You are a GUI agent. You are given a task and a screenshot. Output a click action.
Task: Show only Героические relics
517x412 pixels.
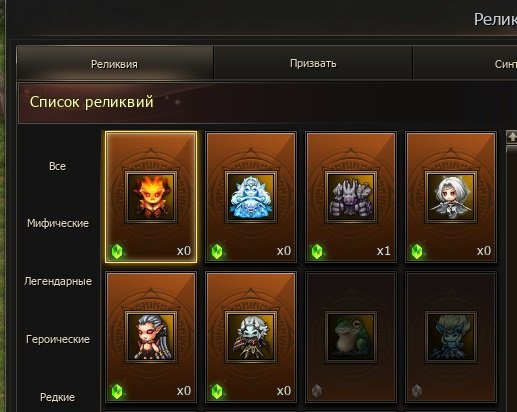(x=58, y=339)
